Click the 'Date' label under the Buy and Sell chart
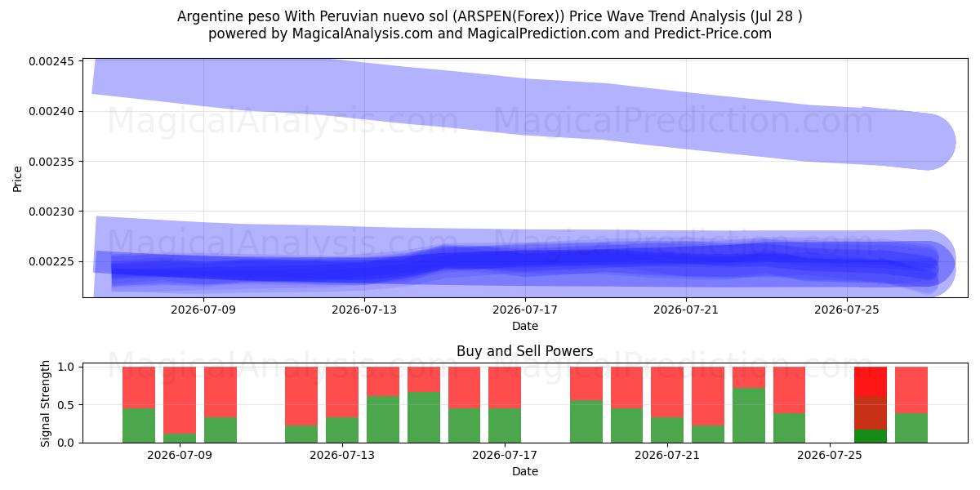The image size is (980, 490). click(x=525, y=471)
